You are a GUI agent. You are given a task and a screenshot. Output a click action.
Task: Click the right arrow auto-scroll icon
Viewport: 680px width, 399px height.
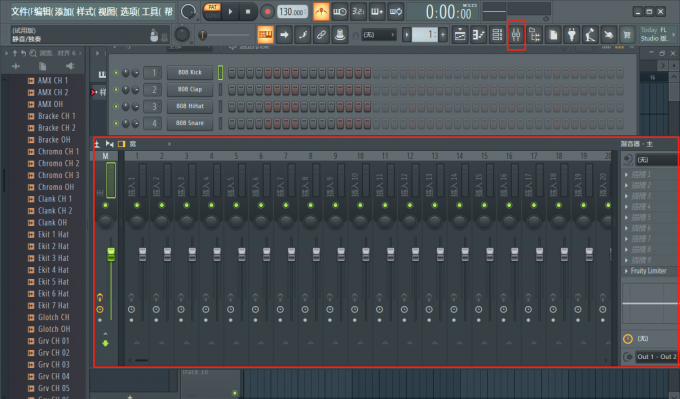click(x=284, y=35)
